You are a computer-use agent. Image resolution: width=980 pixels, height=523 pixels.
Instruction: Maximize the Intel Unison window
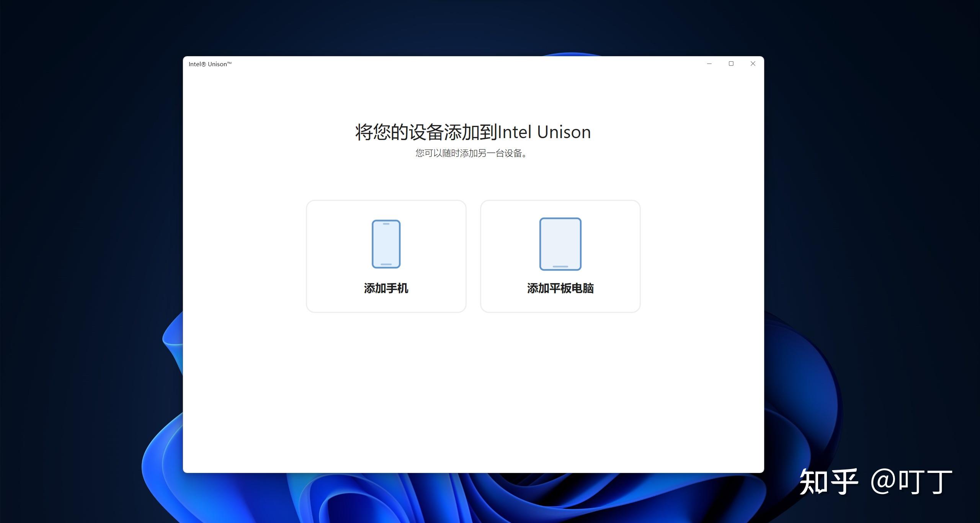(x=731, y=64)
